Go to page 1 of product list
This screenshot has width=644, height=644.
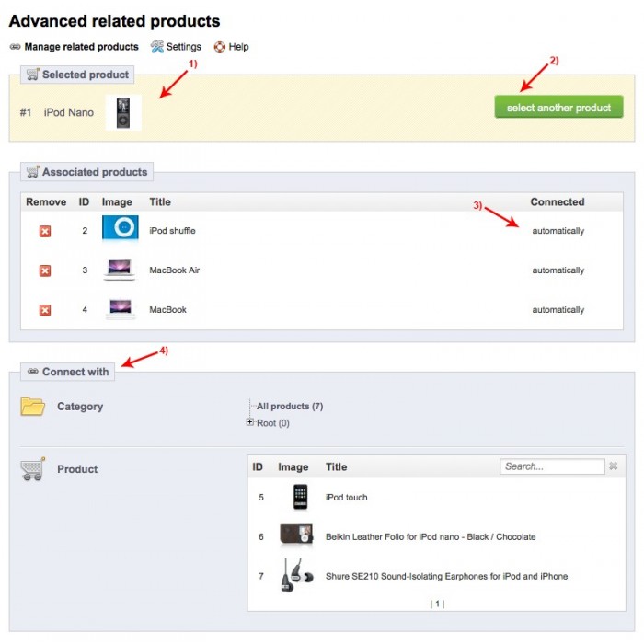tap(437, 604)
